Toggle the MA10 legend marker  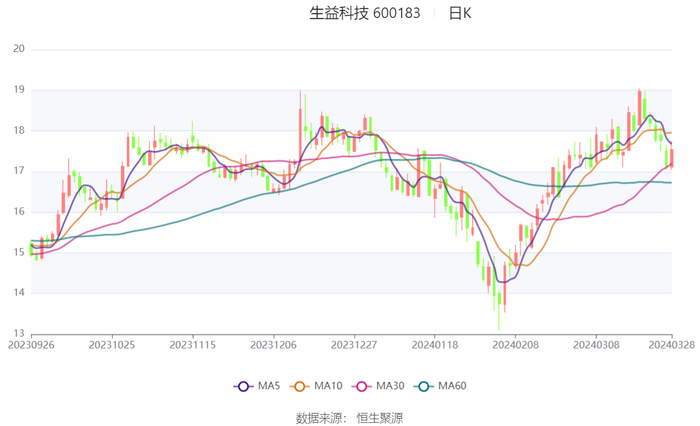point(299,386)
